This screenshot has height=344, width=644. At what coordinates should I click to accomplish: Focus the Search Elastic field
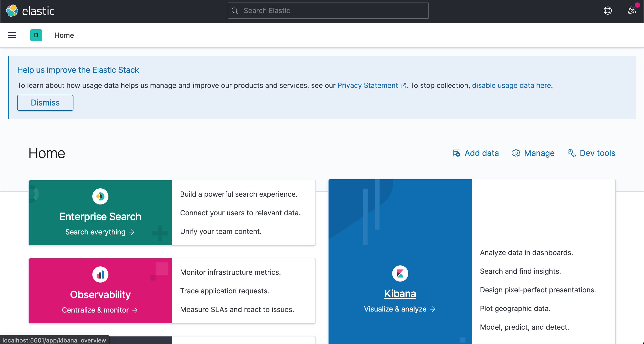click(x=328, y=11)
